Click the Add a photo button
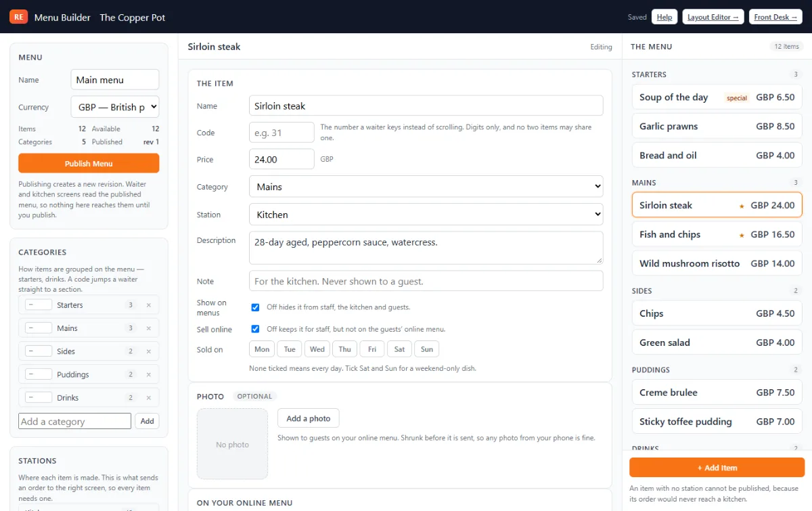 (309, 418)
